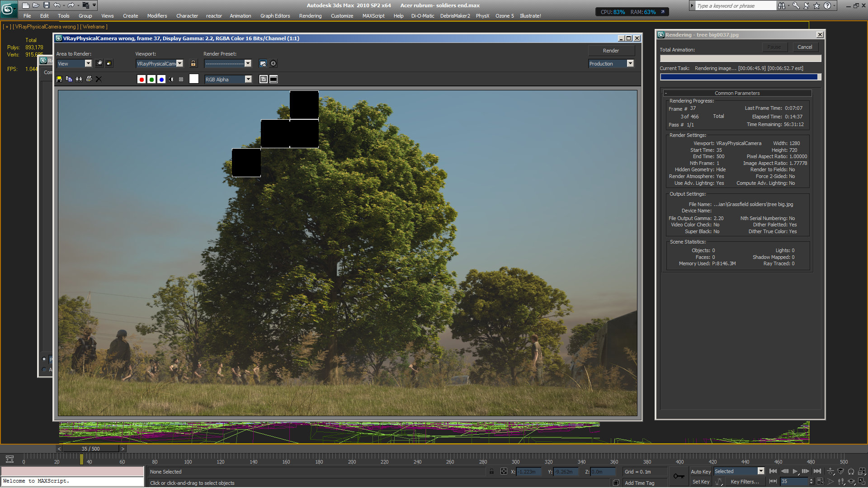Click the Print Image icon

89,79
